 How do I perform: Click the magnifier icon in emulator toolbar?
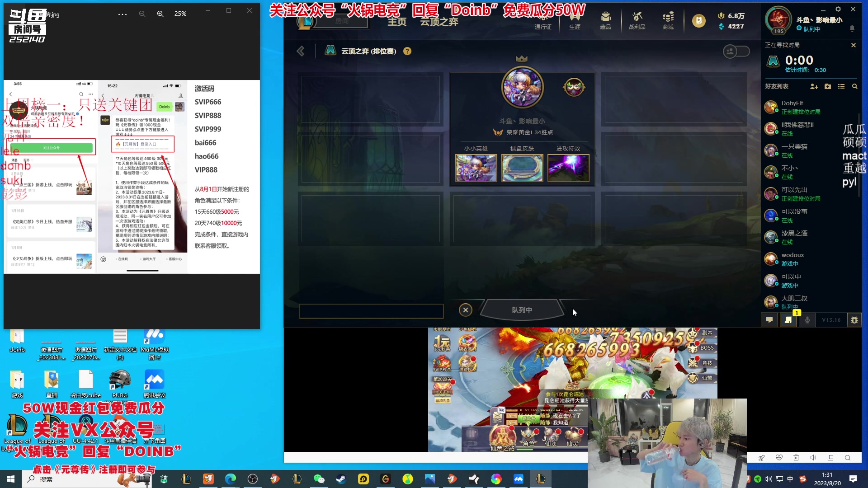pyautogui.click(x=848, y=458)
